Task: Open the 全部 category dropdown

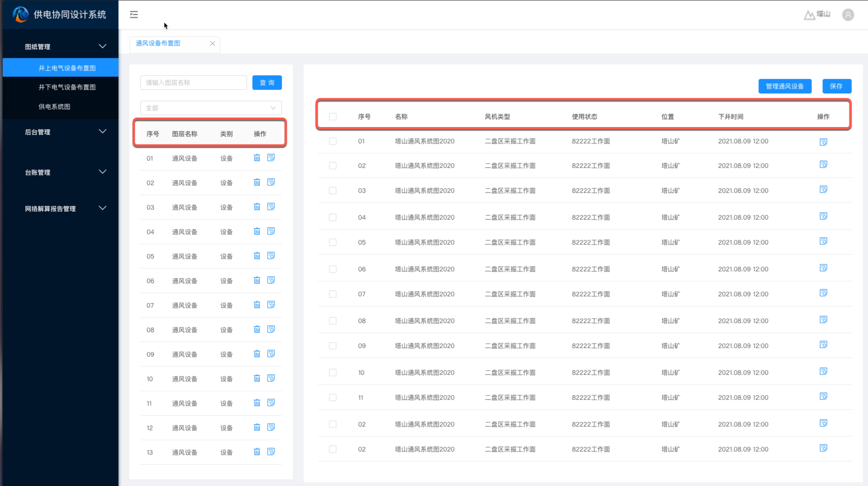Action: pyautogui.click(x=211, y=108)
